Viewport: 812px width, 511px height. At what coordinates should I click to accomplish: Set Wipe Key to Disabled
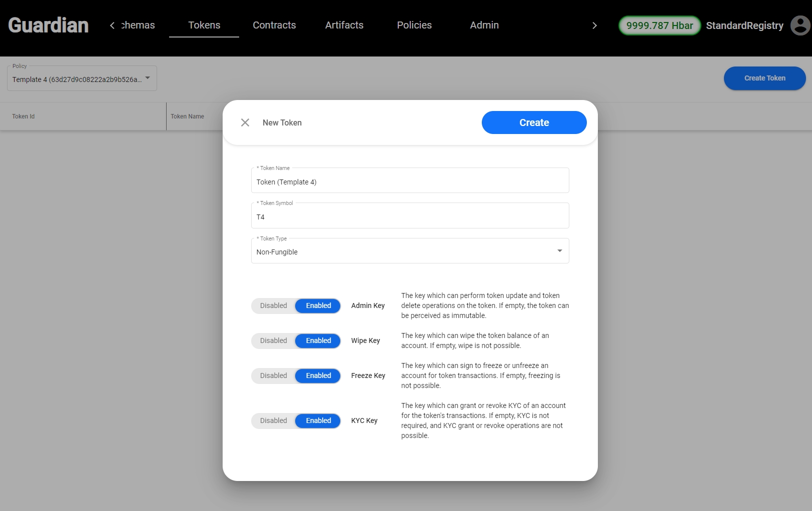coord(274,340)
